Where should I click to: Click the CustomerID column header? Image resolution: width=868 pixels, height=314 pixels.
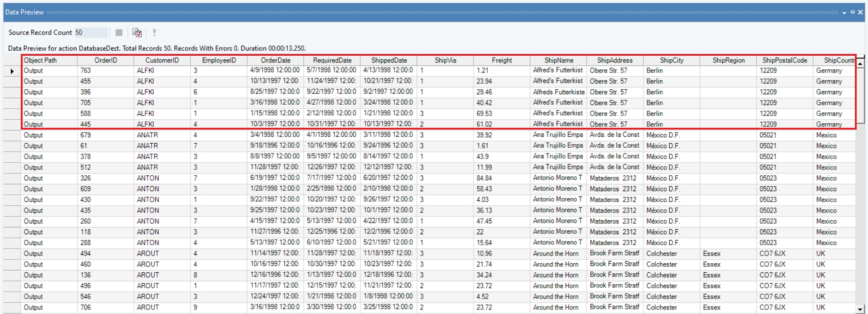[x=162, y=60]
